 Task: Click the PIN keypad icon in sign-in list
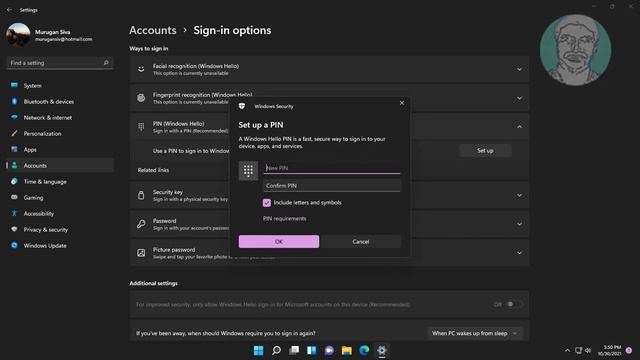[x=141, y=127]
